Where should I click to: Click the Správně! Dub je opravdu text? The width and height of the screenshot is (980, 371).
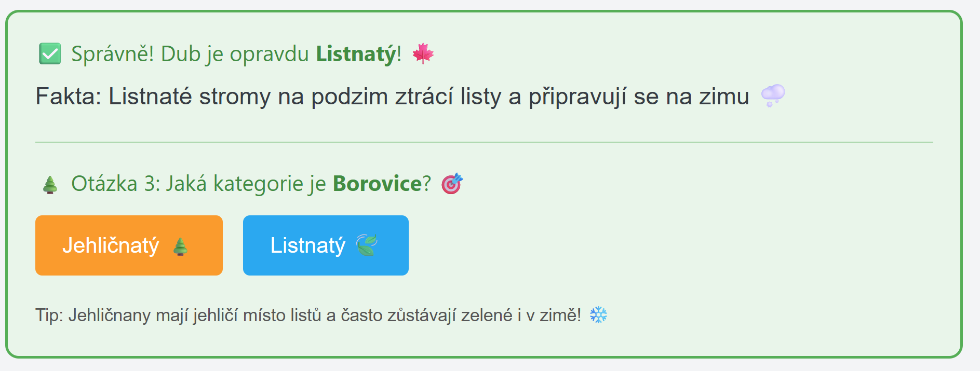[x=190, y=54]
